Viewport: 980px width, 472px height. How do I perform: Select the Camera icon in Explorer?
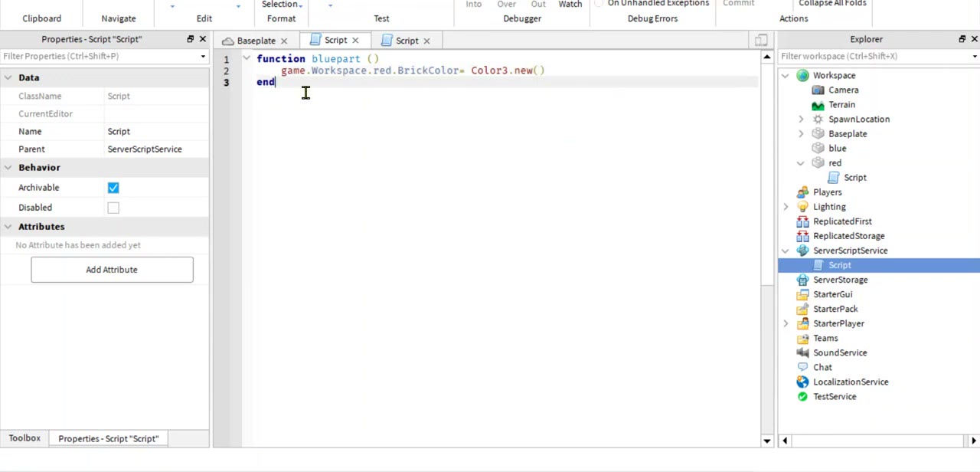[x=818, y=90]
